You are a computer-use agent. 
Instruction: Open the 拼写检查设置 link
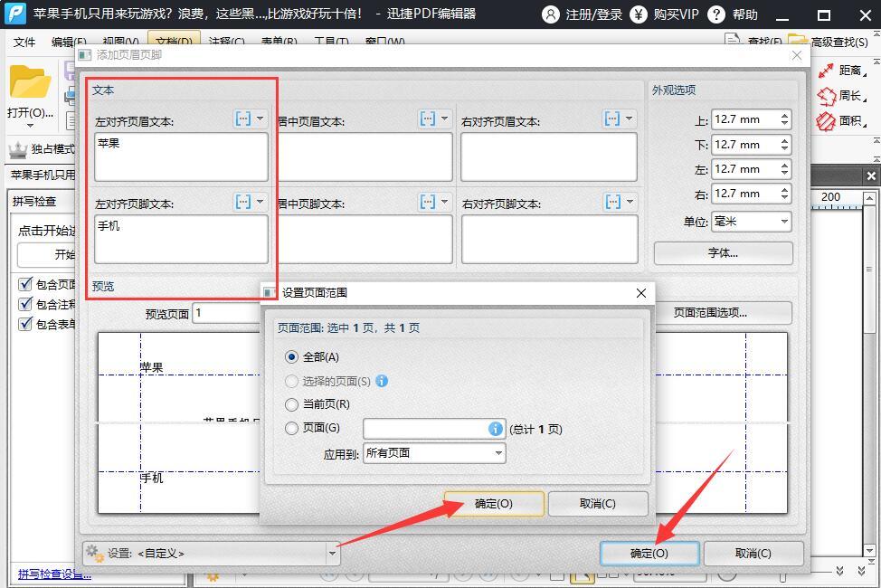(54, 574)
